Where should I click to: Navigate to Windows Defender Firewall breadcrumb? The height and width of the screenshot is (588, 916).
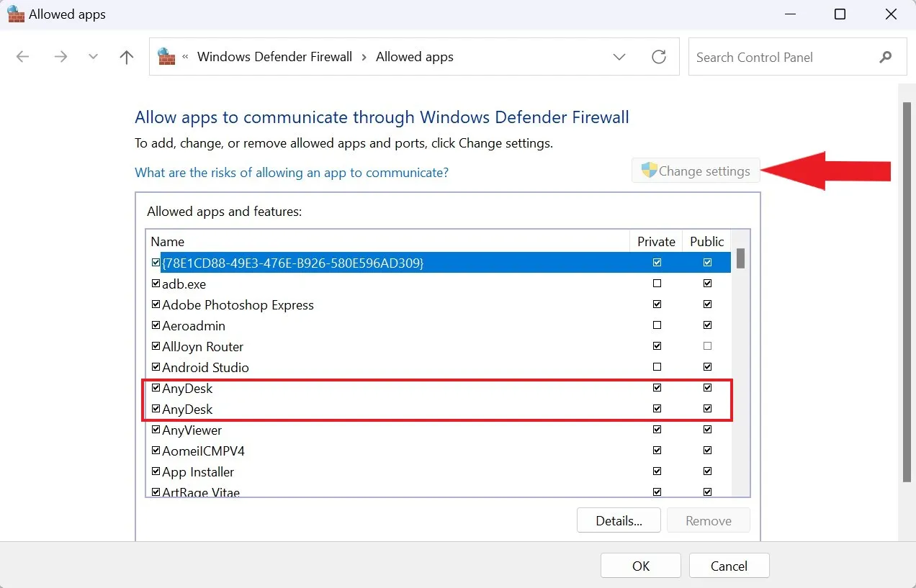pyautogui.click(x=274, y=56)
